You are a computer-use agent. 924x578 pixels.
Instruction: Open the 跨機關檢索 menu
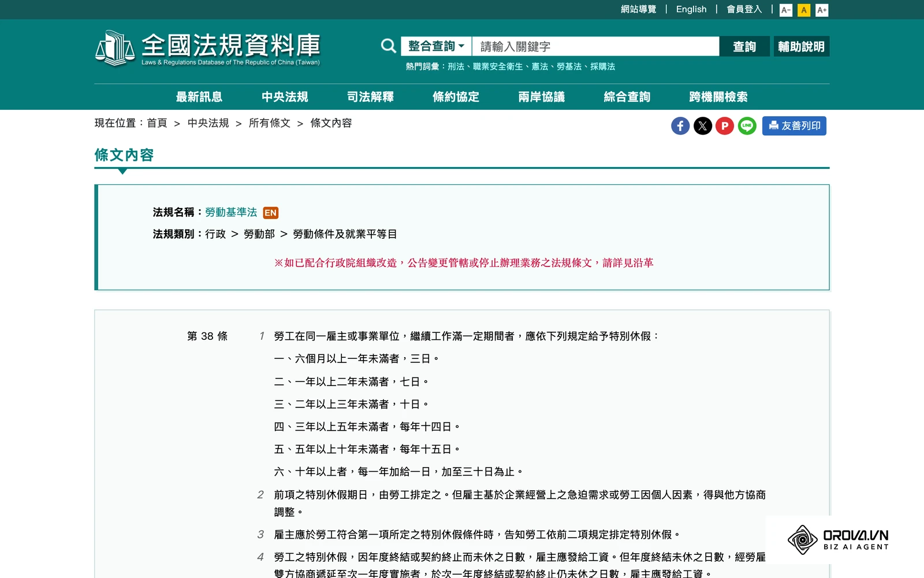718,97
